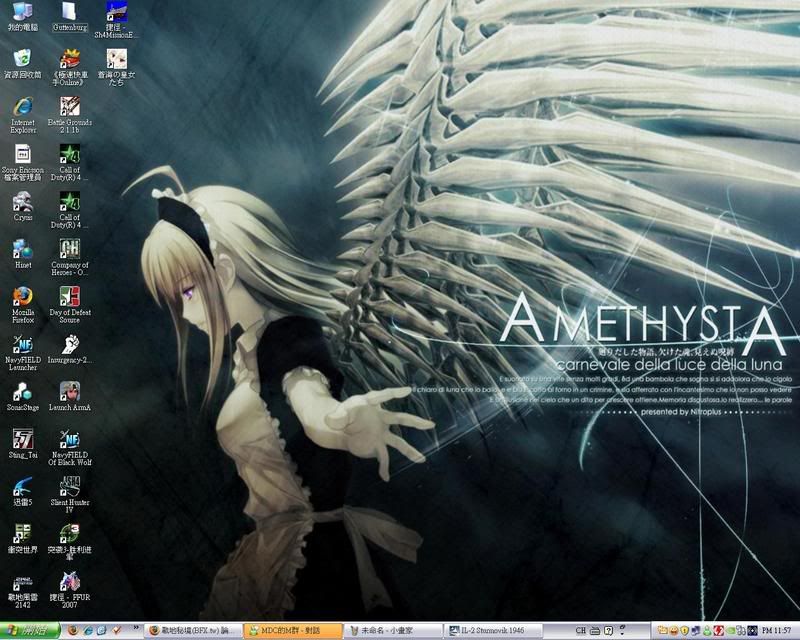This screenshot has width=800, height=640.
Task: Open the Day of Defeat Source shortcut
Action: point(70,295)
